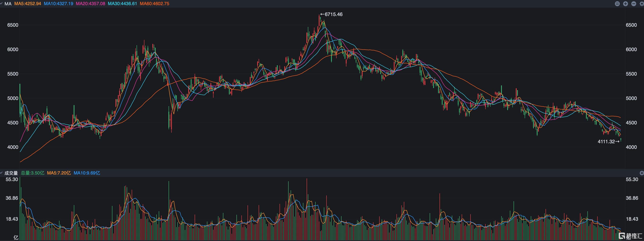Select the MA60:4602.75 legend value
The image size is (644, 241).
154,4
